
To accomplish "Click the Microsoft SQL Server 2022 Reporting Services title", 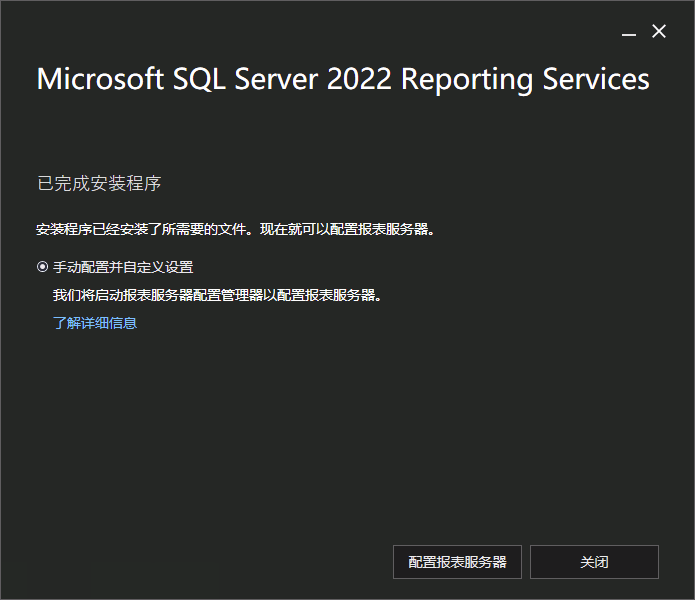I will [x=343, y=80].
